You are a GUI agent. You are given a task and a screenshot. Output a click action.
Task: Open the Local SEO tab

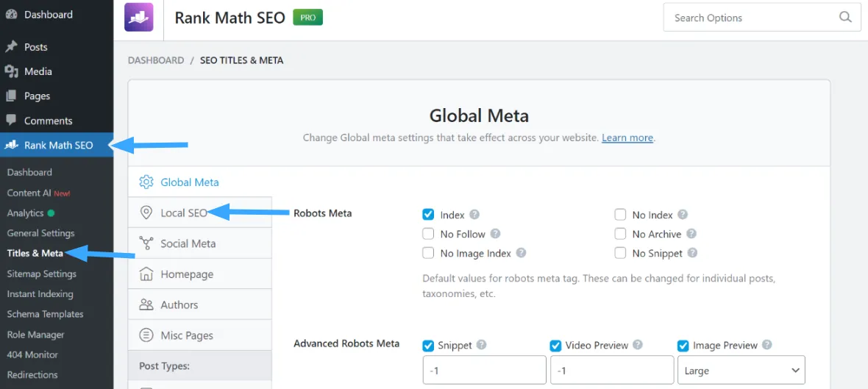pyautogui.click(x=200, y=213)
